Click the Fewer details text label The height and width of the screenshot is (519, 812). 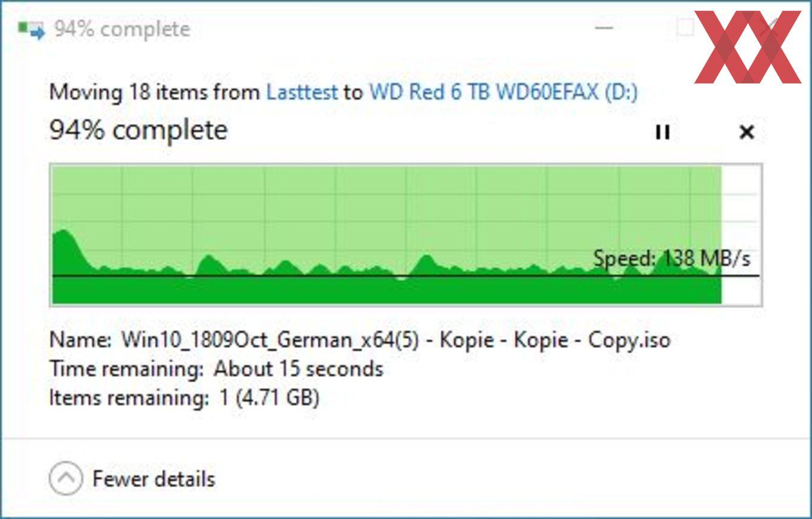pyautogui.click(x=153, y=479)
